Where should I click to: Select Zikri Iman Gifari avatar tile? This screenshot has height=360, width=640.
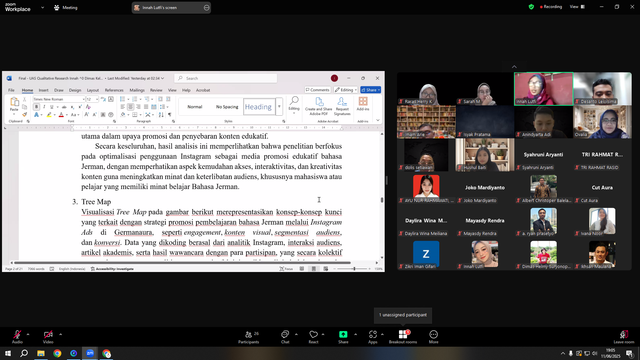coord(426,253)
